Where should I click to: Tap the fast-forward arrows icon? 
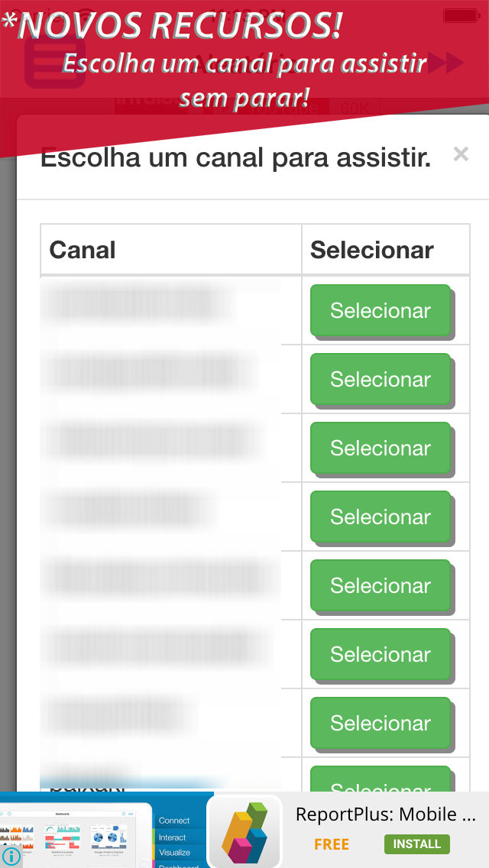coord(445,63)
